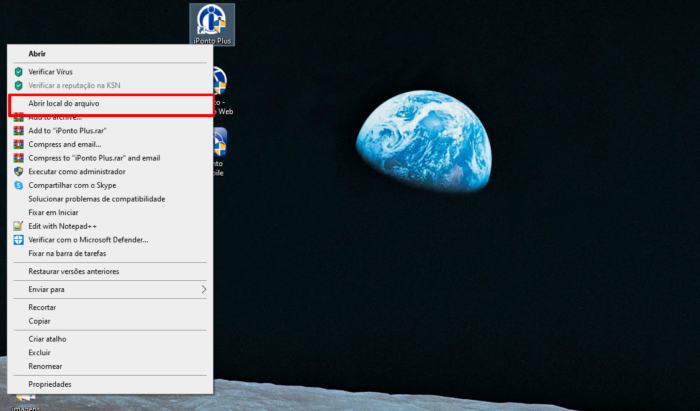The image size is (700, 411).
Task: Click Microsoft Defender icon in context menu
Action: click(x=18, y=240)
